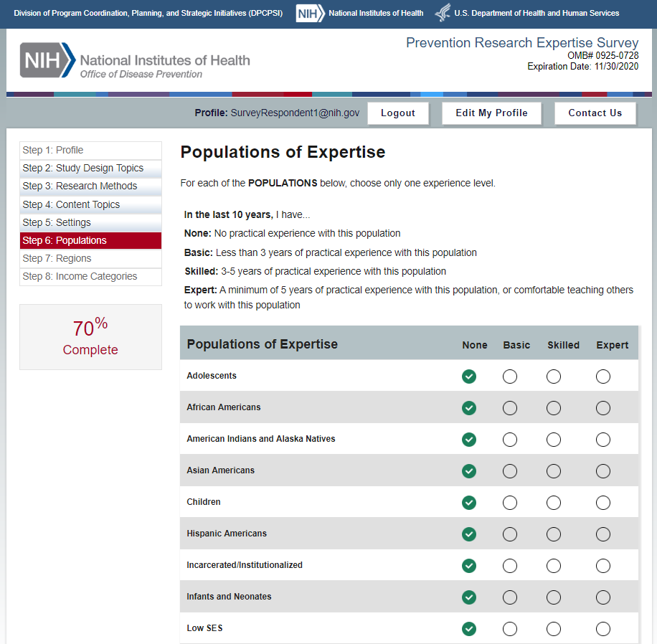
Task: Click the Logout button
Action: pyautogui.click(x=398, y=113)
